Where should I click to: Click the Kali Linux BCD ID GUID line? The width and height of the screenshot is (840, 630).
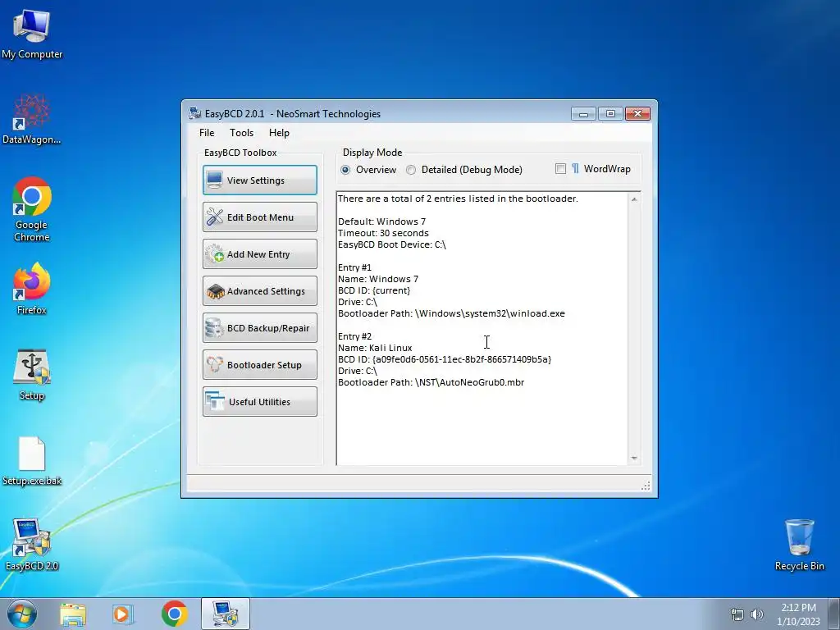pos(445,359)
